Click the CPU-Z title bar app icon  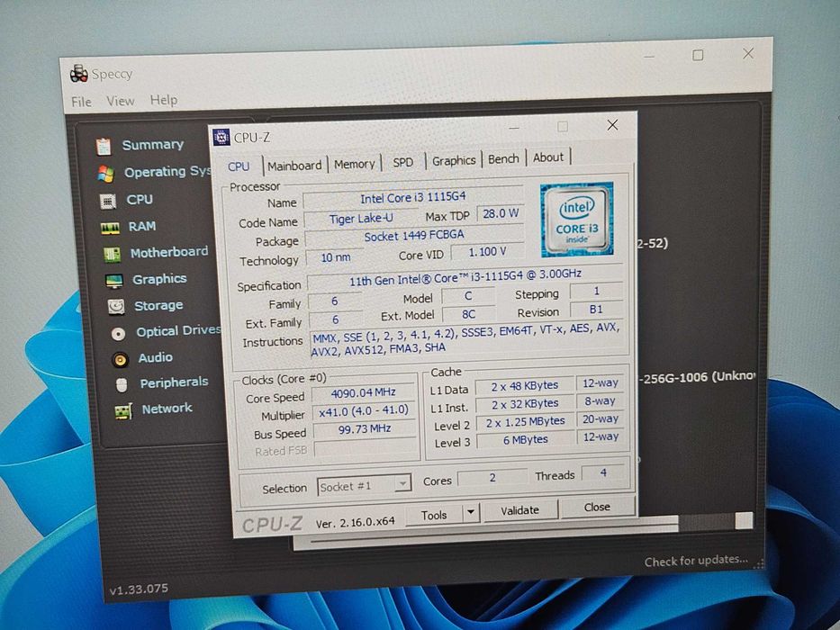tap(221, 137)
